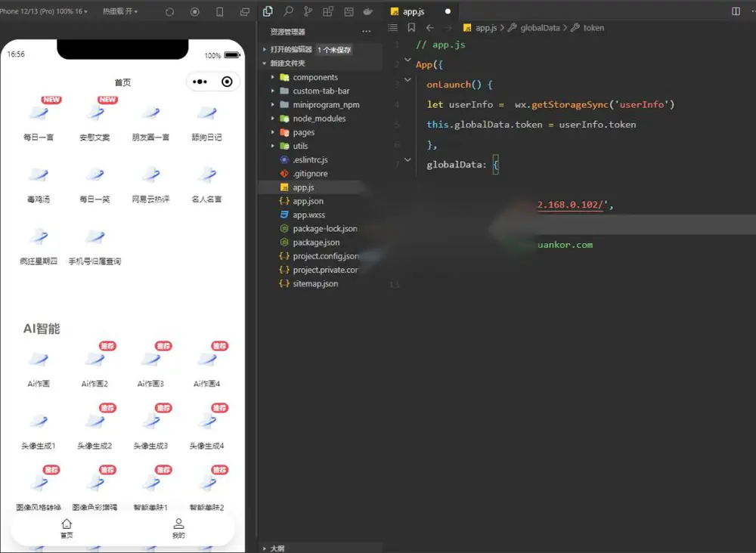This screenshot has width=756, height=553.
Task: Open the source control branch icon
Action: 308,11
